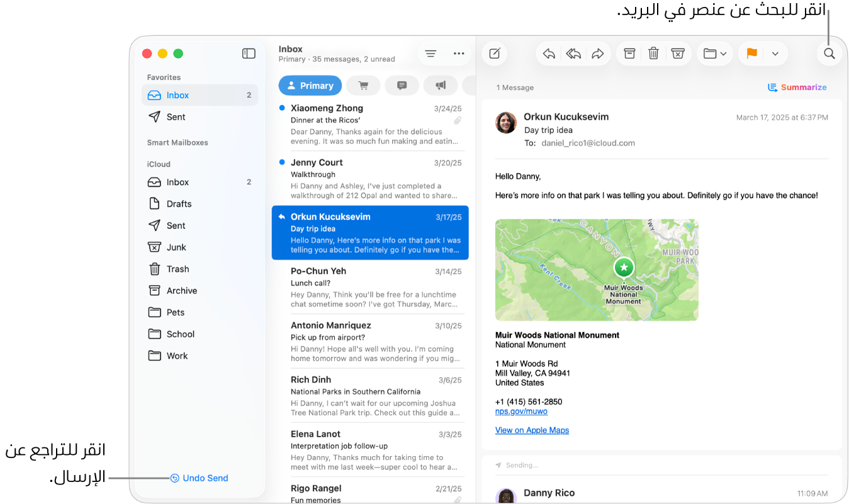Archive the selected message
The width and height of the screenshot is (849, 504).
click(x=629, y=54)
